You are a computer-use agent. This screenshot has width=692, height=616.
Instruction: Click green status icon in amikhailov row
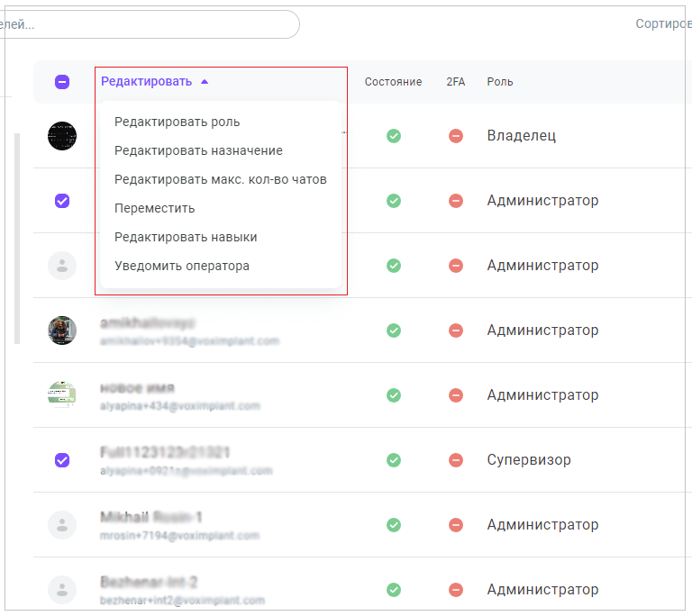pos(394,331)
